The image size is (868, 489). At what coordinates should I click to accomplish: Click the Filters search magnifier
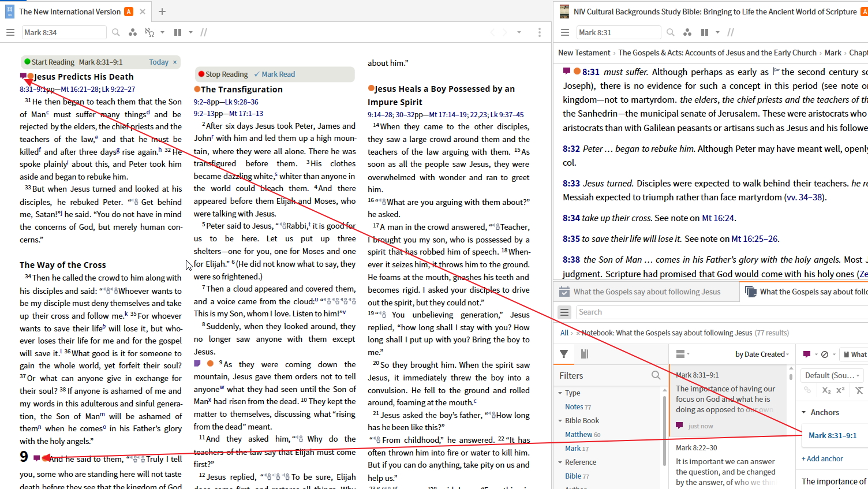pos(656,375)
